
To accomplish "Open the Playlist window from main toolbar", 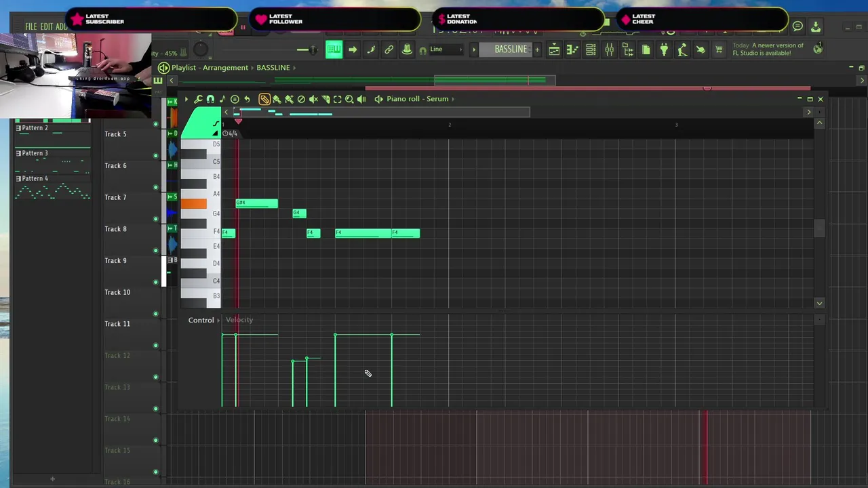I will click(x=554, y=49).
